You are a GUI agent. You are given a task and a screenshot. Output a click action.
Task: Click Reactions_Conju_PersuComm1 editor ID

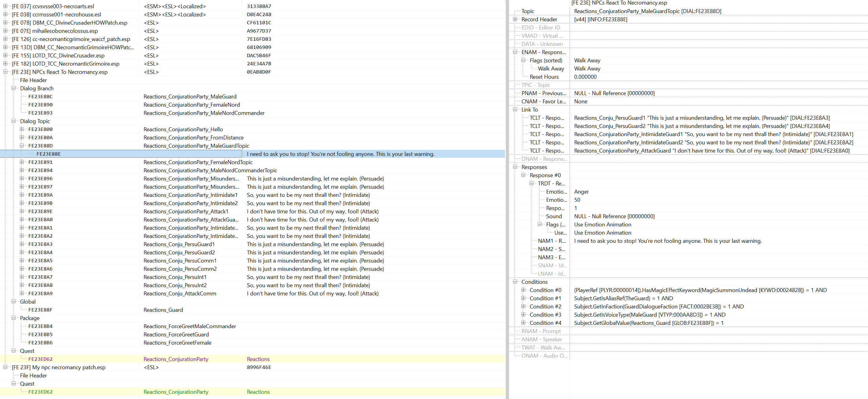pyautogui.click(x=180, y=261)
